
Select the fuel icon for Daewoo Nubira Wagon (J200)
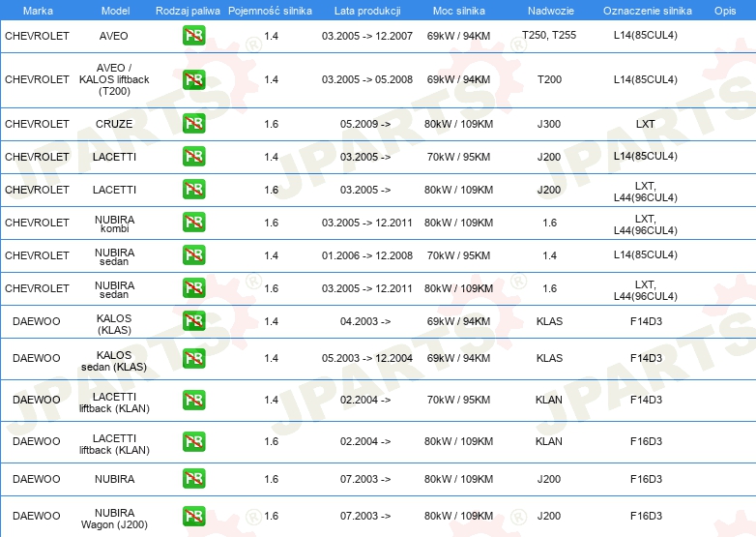point(193,516)
